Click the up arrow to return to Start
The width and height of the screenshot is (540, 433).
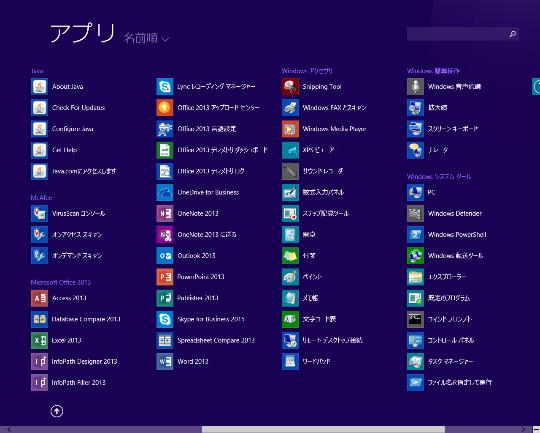57,411
